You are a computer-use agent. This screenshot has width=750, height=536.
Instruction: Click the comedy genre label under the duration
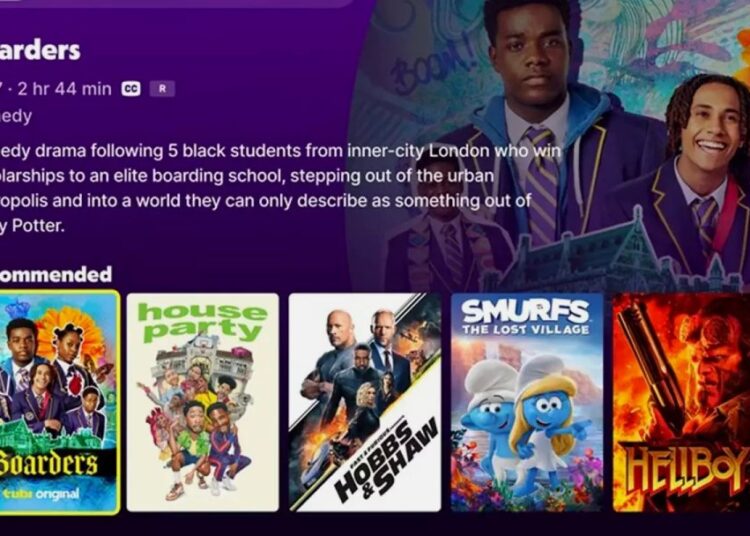tap(16, 116)
